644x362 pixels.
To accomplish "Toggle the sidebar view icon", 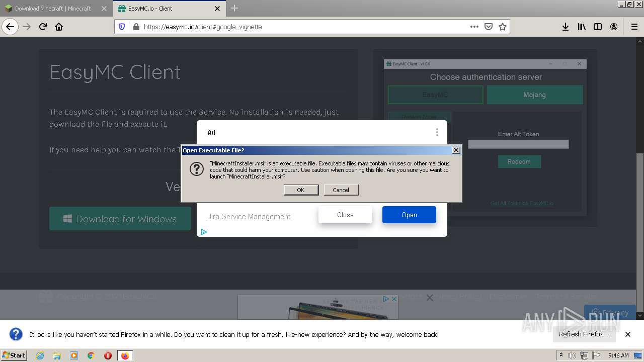I will pyautogui.click(x=598, y=27).
